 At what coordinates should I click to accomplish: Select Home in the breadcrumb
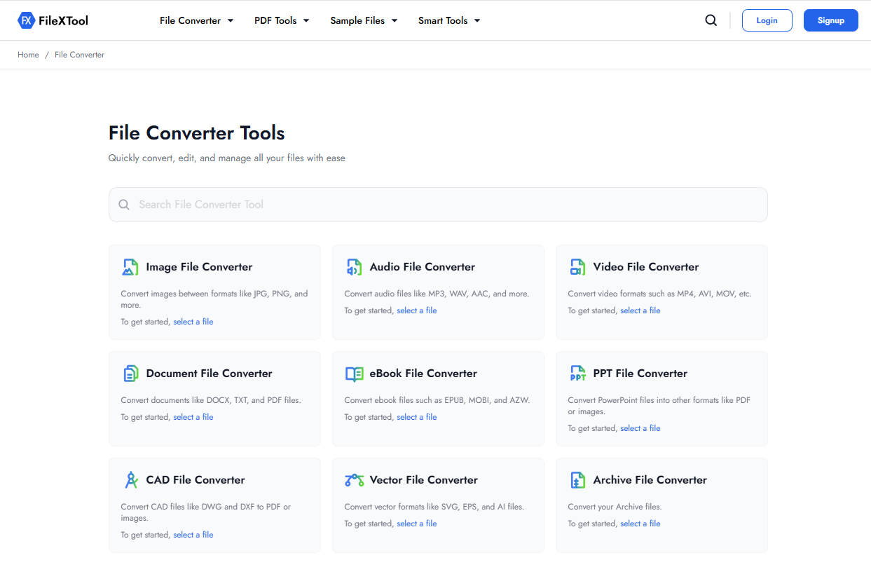[x=28, y=54]
